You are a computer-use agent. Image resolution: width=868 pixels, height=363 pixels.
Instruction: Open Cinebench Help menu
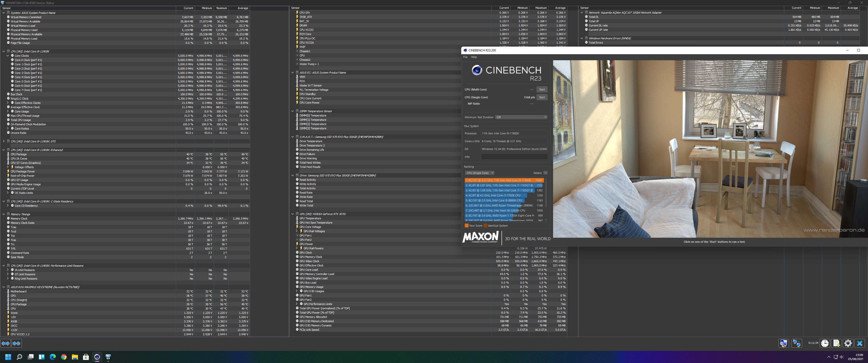pos(474,57)
